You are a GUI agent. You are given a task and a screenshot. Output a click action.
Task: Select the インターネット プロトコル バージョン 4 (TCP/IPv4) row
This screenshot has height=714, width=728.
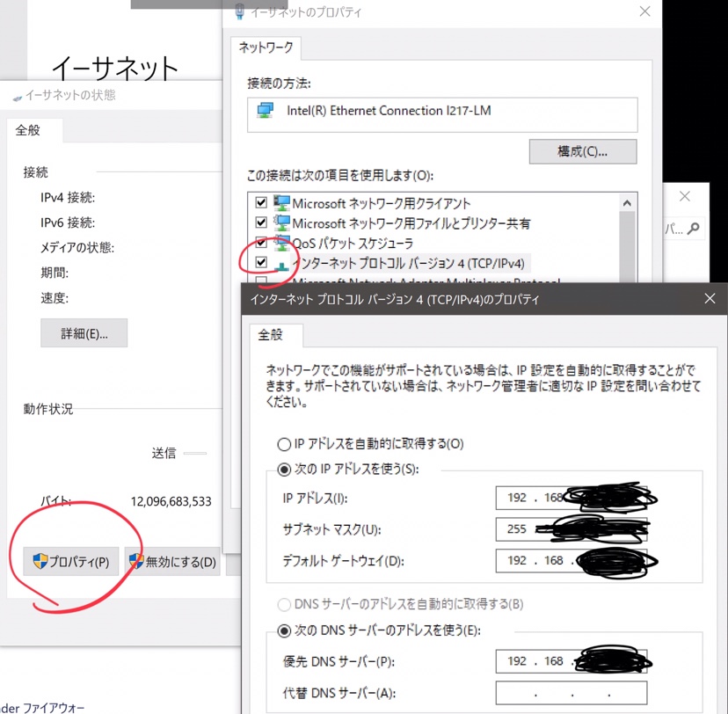coord(409,263)
